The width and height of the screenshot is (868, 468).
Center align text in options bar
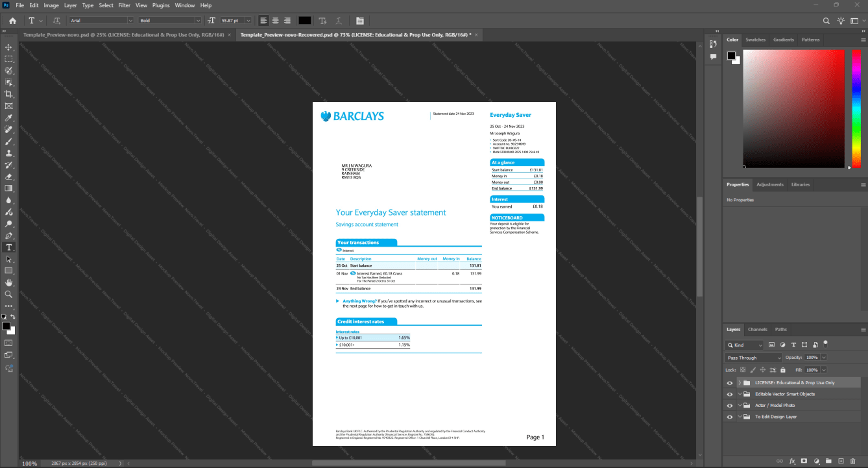[x=276, y=21]
